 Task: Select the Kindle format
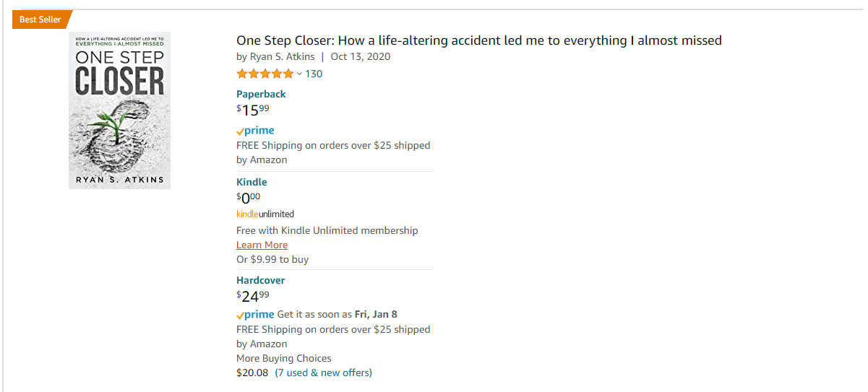pos(252,182)
